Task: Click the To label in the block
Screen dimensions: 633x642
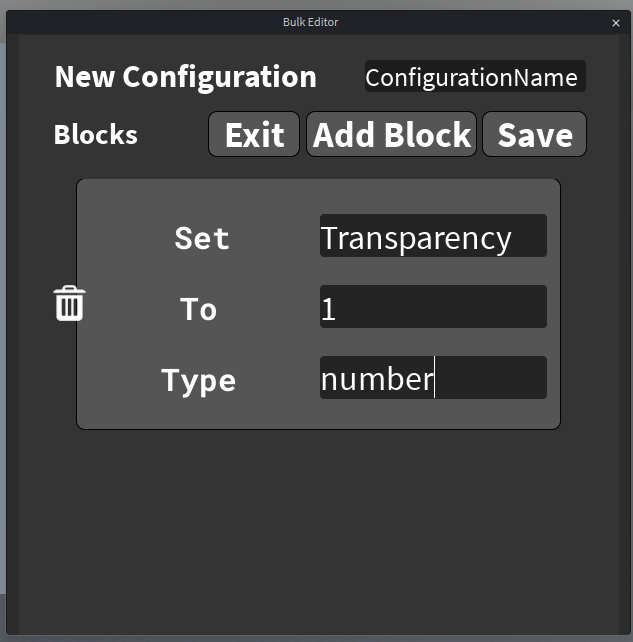Action: click(199, 309)
